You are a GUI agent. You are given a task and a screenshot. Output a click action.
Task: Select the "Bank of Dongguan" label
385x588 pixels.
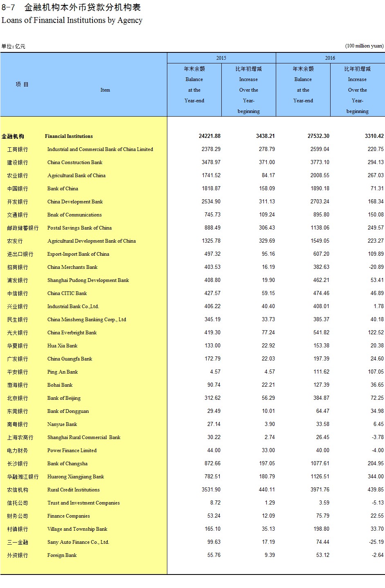(68, 411)
